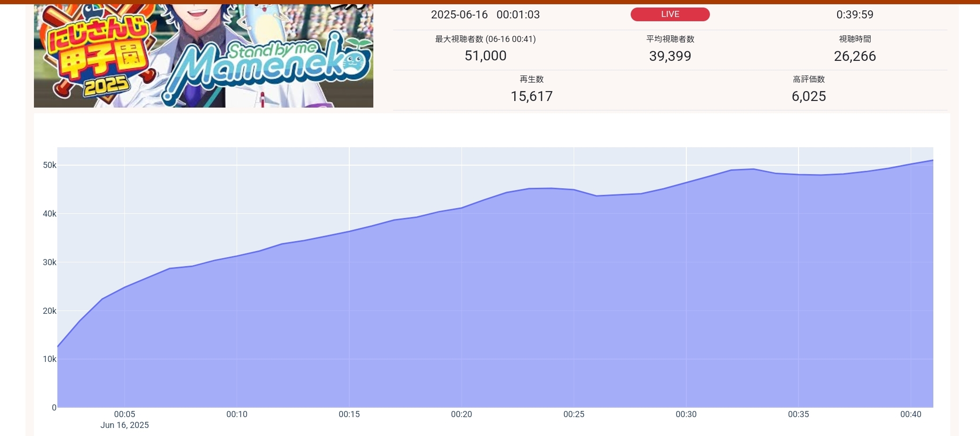Viewport: 980px width, 436px height.
Task: Click the chart line peak at 00:41
Action: 932,160
